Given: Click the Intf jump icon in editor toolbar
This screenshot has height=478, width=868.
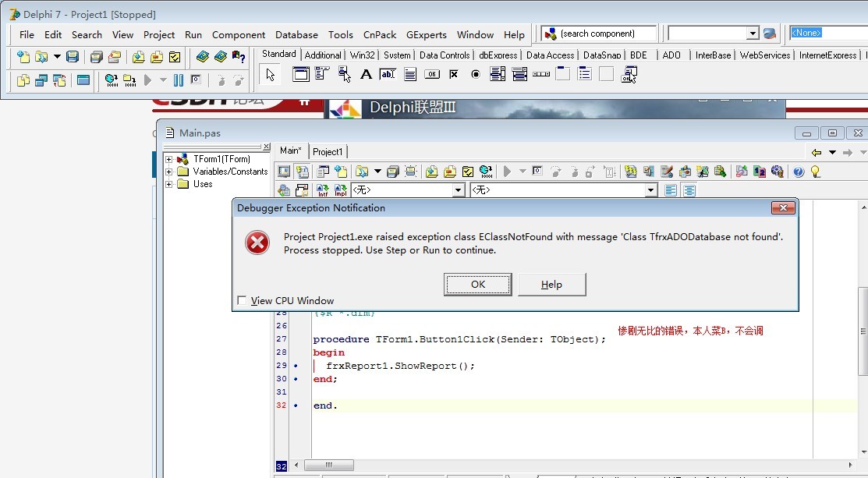Looking at the screenshot, I should tap(323, 190).
